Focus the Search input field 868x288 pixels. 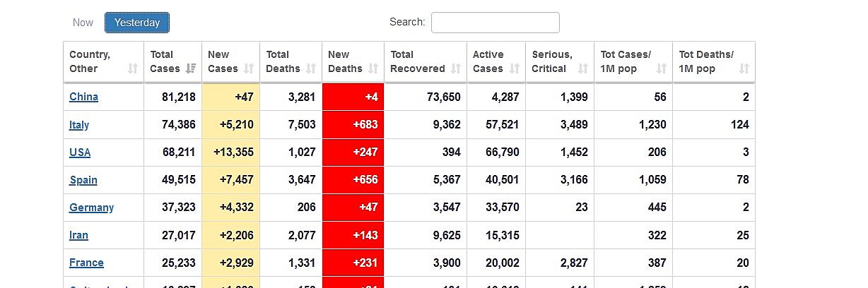tap(495, 23)
